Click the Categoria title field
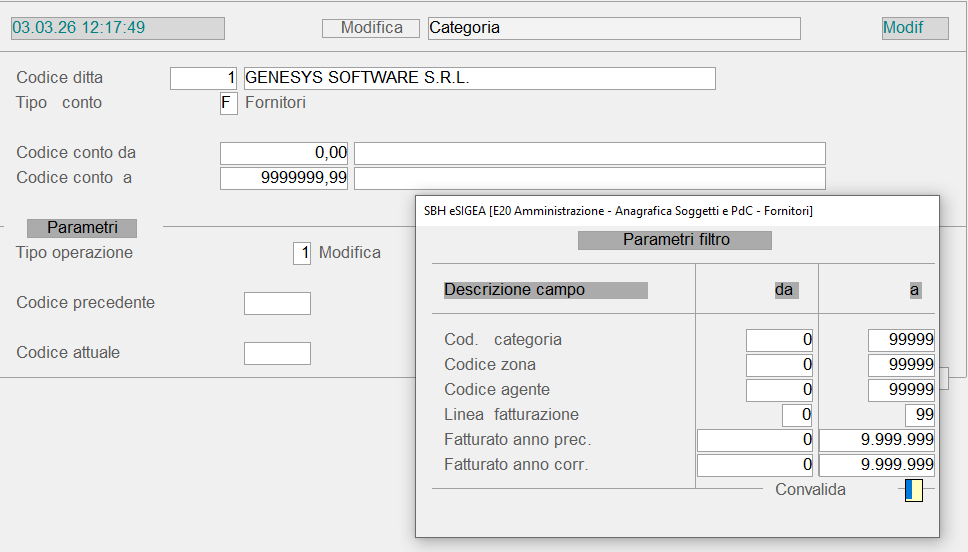This screenshot has width=968, height=552. (614, 28)
